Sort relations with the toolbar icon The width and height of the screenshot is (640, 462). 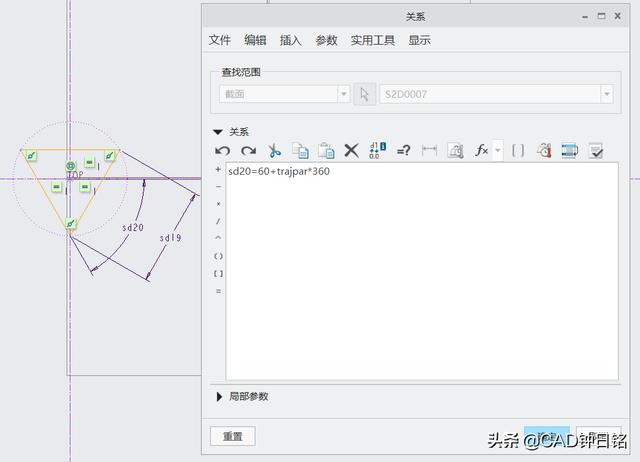click(570, 151)
